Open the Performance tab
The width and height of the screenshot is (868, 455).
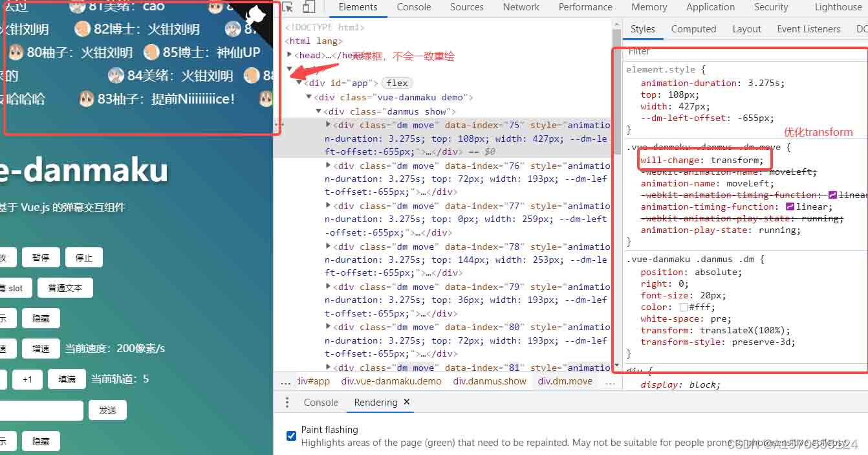pyautogui.click(x=585, y=7)
